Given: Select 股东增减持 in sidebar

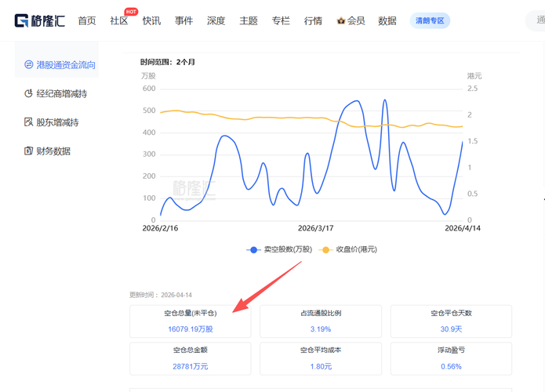Looking at the screenshot, I should pyautogui.click(x=52, y=122).
